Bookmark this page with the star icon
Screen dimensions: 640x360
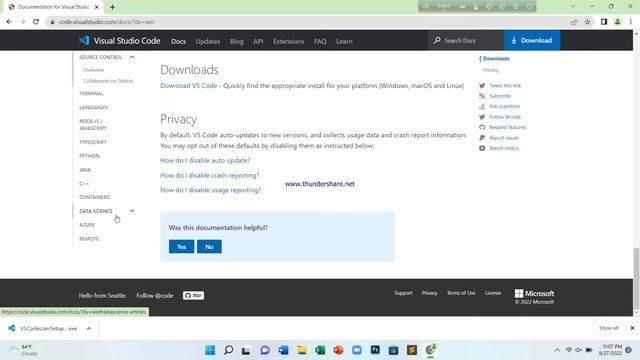(587, 22)
